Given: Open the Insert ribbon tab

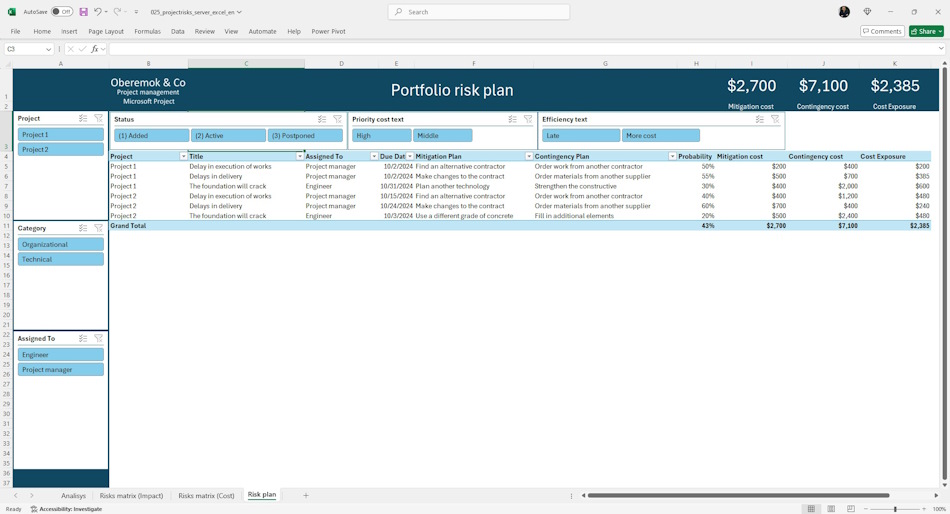Looking at the screenshot, I should pyautogui.click(x=69, y=32).
